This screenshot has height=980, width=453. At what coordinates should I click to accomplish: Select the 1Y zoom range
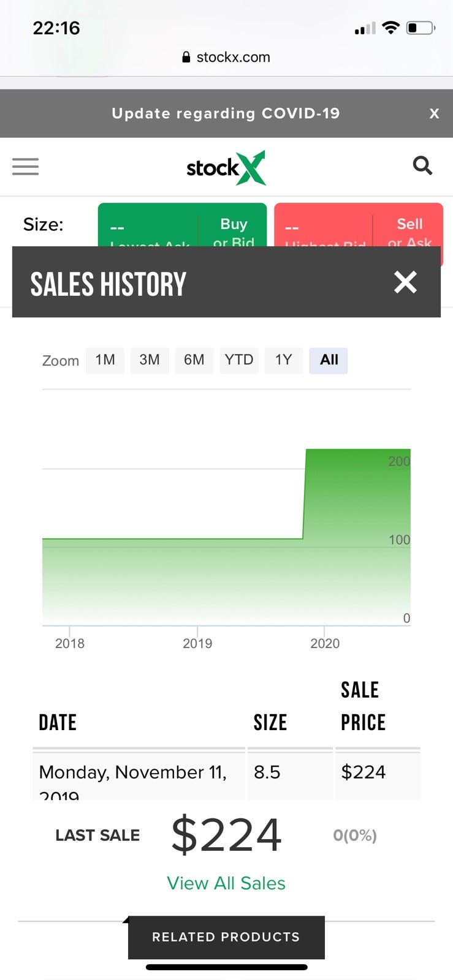tap(283, 360)
